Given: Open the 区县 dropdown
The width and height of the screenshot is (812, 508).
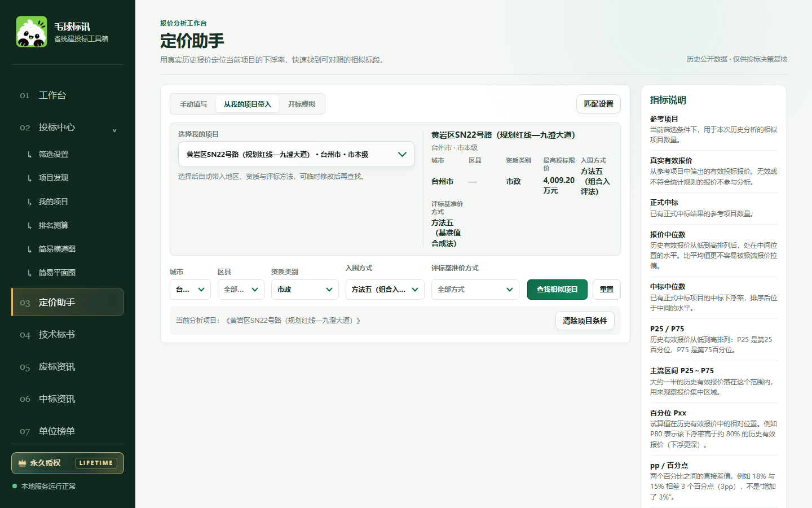Looking at the screenshot, I should 241,290.
